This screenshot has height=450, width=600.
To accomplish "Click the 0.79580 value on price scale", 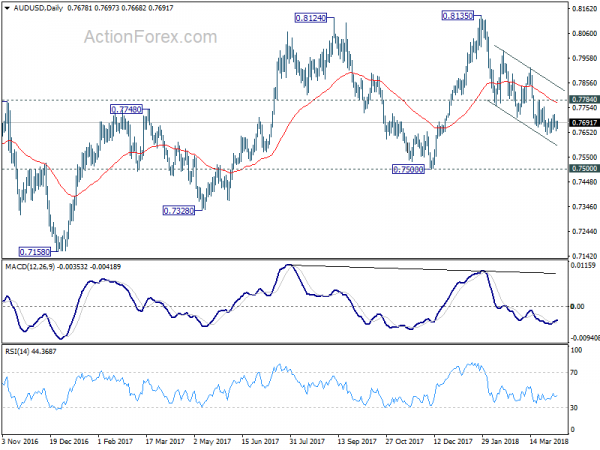I will click(584, 58).
